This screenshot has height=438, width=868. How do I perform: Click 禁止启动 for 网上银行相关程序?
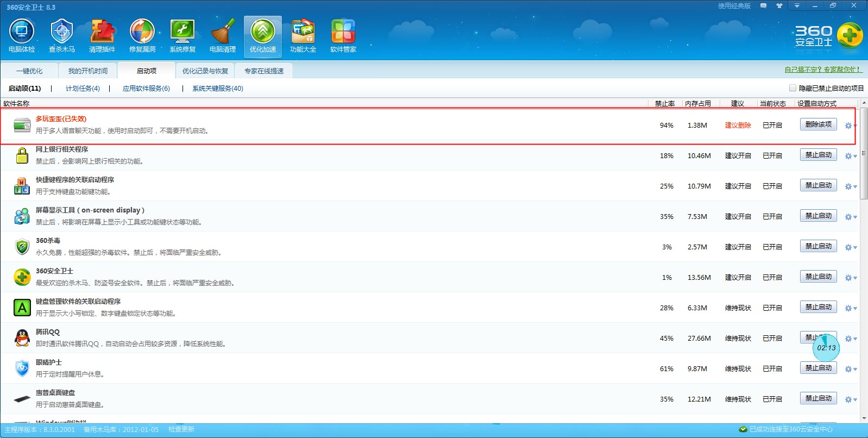(x=819, y=155)
